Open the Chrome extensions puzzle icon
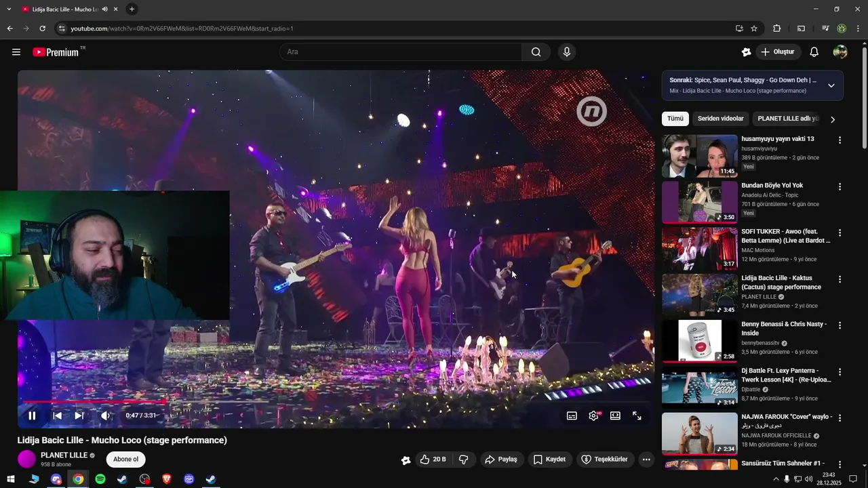This screenshot has height=488, width=868. pyautogui.click(x=777, y=28)
